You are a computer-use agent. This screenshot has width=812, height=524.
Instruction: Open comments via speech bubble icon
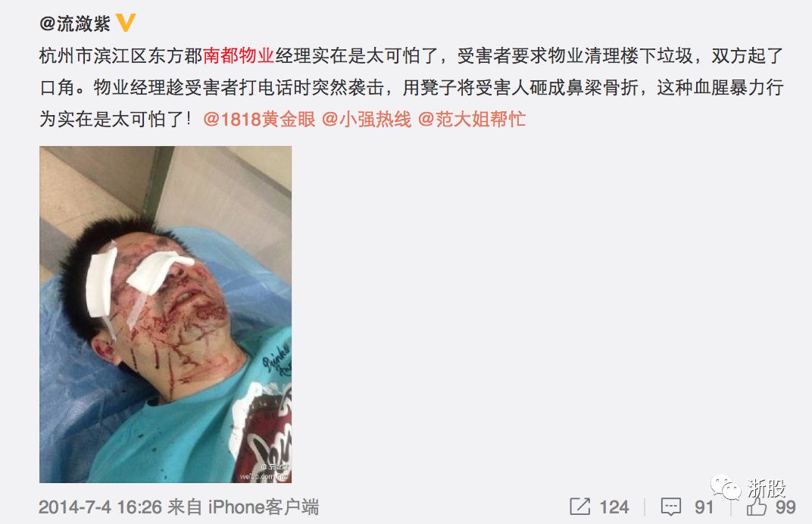pos(670,507)
